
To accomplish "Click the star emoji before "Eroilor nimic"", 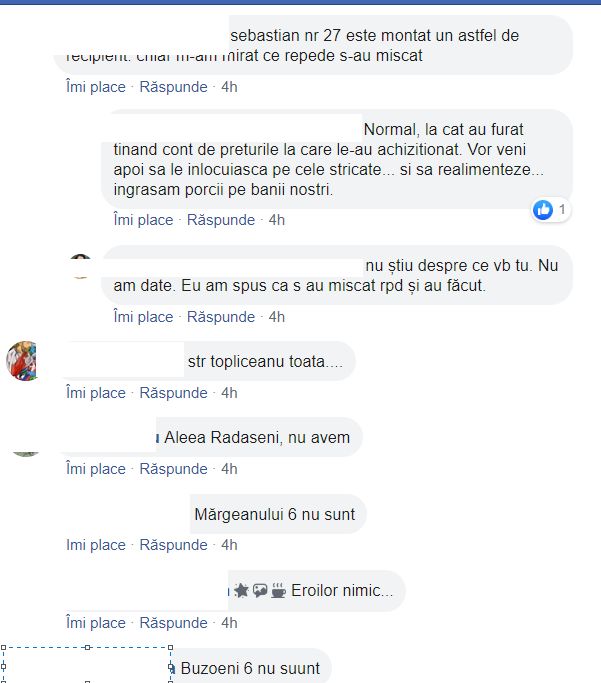I will coord(241,591).
